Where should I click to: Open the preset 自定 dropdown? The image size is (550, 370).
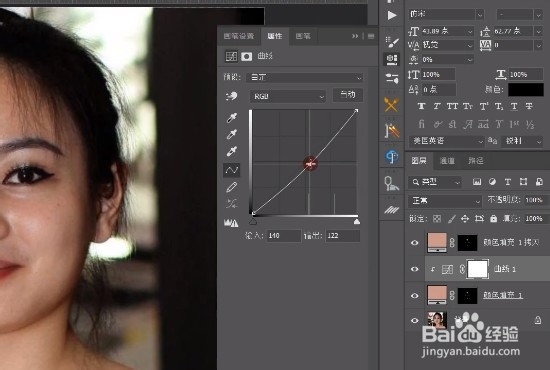[x=304, y=78]
